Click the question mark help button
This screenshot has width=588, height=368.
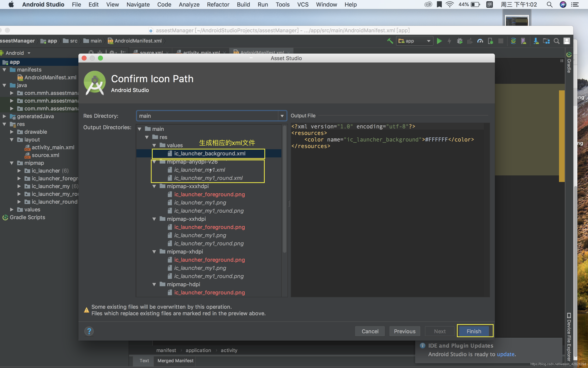pos(89,331)
